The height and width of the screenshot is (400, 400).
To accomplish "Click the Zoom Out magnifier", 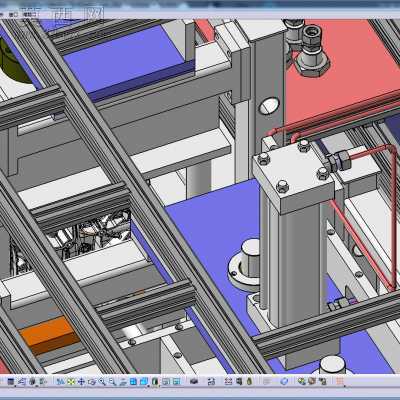I will 112,382.
